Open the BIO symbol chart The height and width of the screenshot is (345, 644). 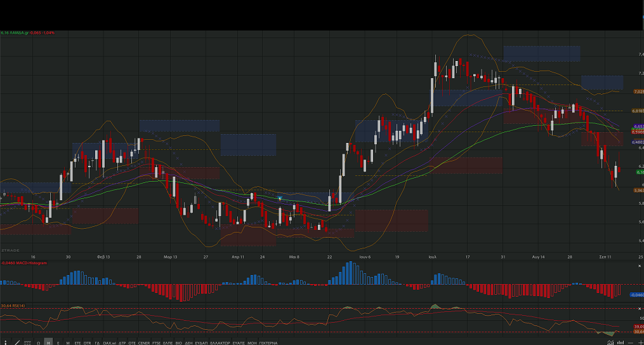(179, 342)
